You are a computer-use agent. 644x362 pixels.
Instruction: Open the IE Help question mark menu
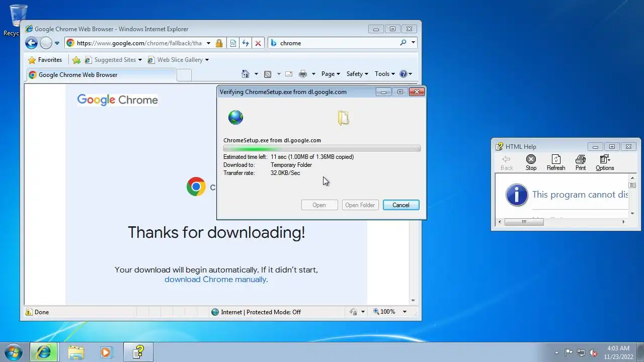(406, 74)
